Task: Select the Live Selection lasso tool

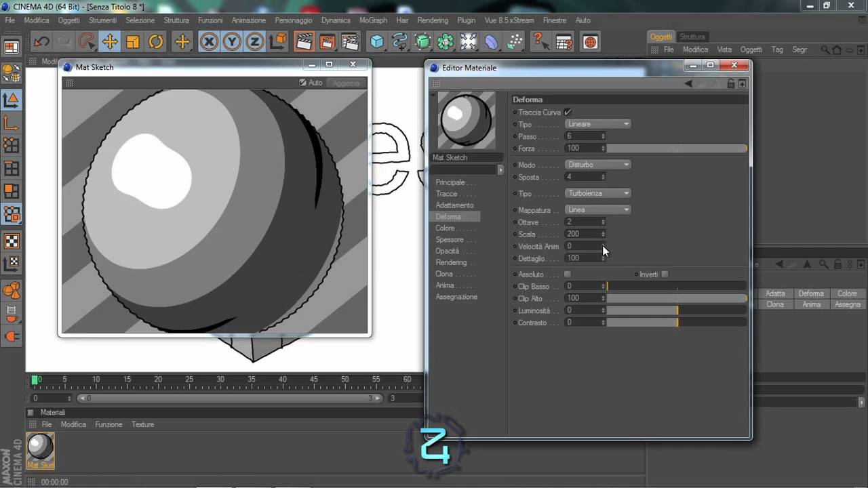Action: 86,42
